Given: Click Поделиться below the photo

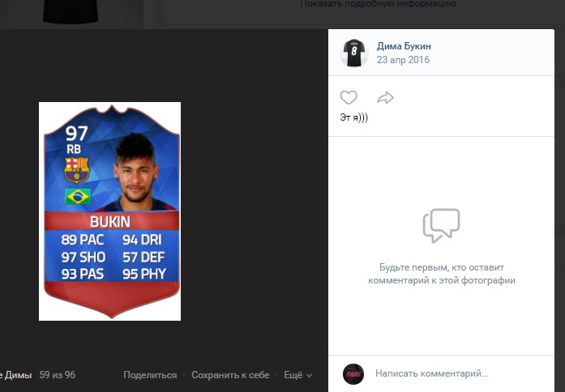Looking at the screenshot, I should [x=150, y=375].
